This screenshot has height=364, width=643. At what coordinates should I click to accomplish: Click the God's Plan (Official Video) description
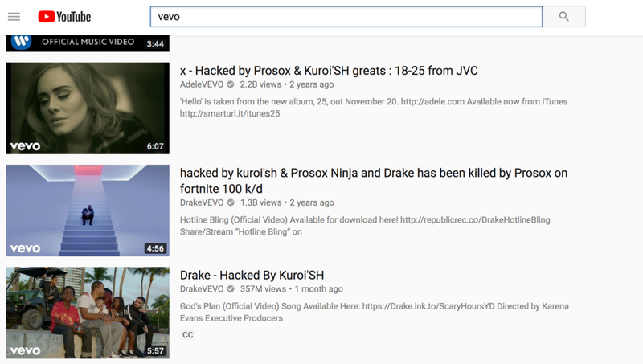375,312
